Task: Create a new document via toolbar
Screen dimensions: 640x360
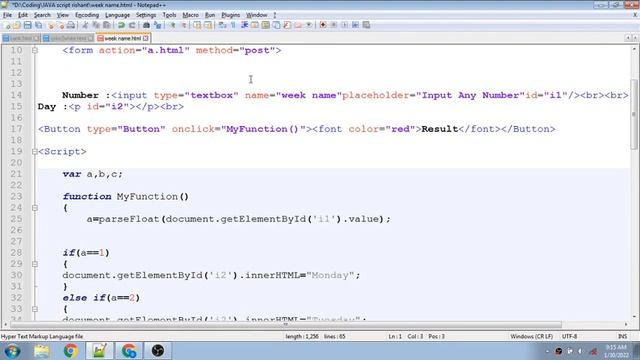Action: pyautogui.click(x=7, y=25)
